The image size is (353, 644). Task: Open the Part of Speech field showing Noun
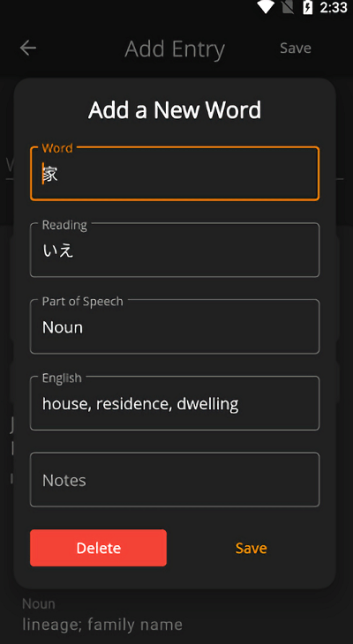[175, 326]
